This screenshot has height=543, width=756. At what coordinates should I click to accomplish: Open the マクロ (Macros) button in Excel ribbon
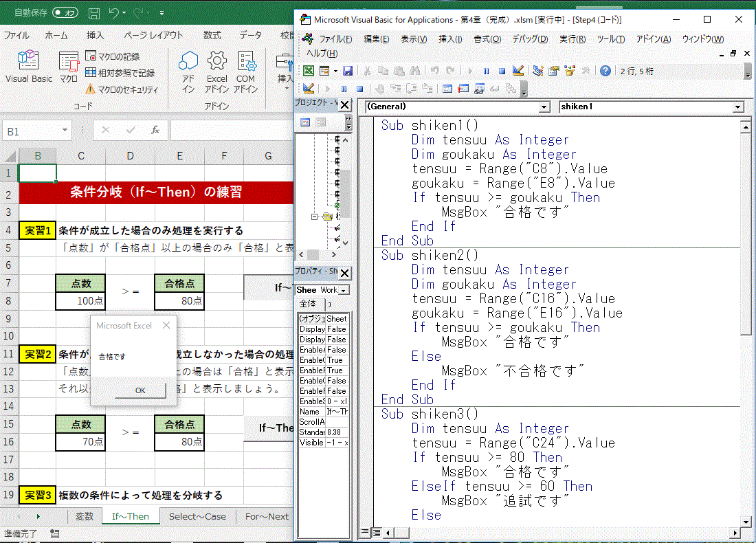pos(69,67)
